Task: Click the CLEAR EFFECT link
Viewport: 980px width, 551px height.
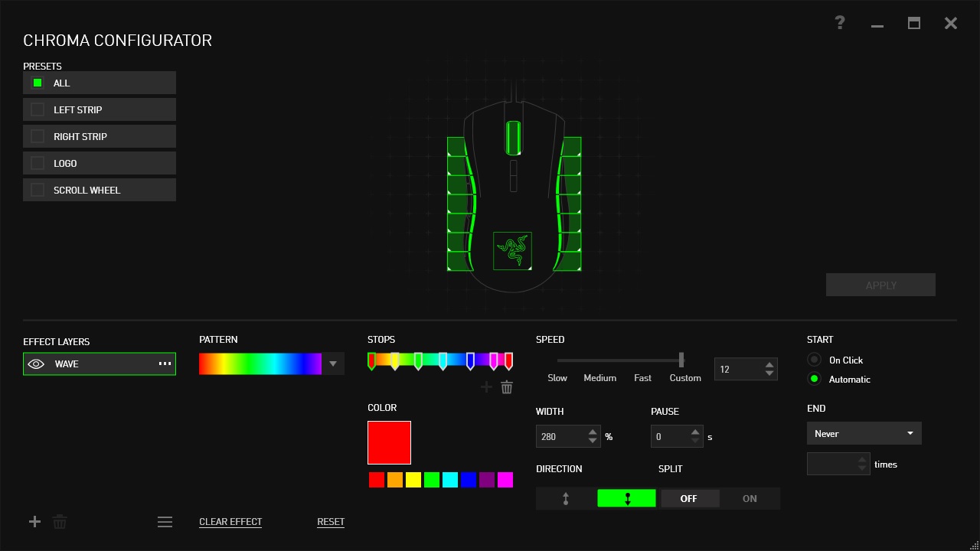Action: (x=230, y=522)
